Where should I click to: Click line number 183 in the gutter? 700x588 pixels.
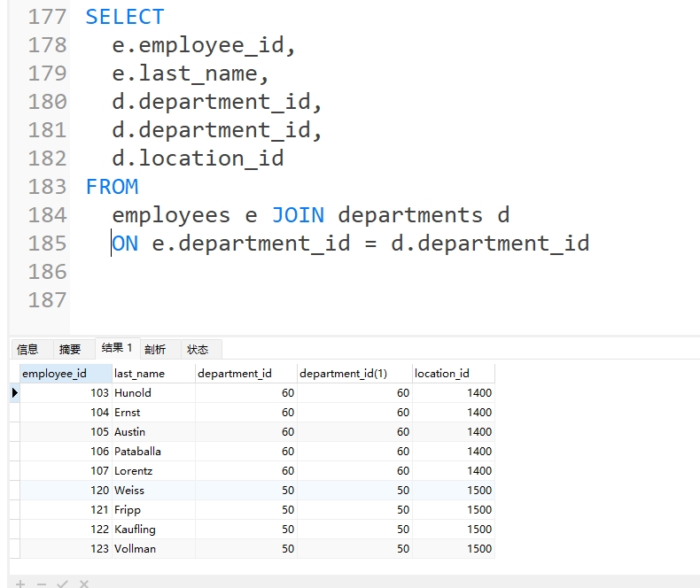(x=47, y=187)
